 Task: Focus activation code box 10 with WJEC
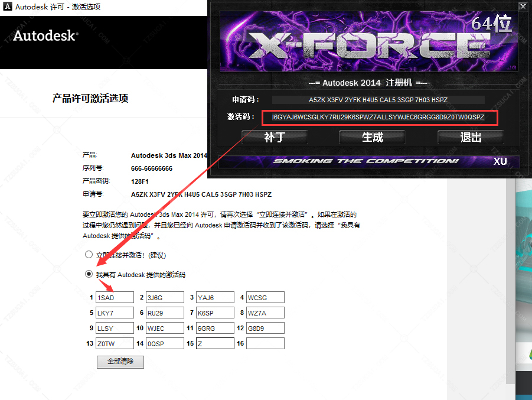click(165, 328)
